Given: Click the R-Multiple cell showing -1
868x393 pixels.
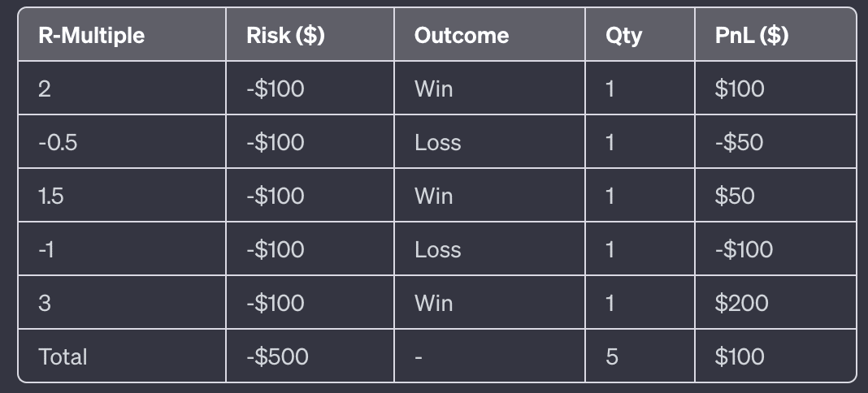Looking at the screenshot, I should click(46, 250).
